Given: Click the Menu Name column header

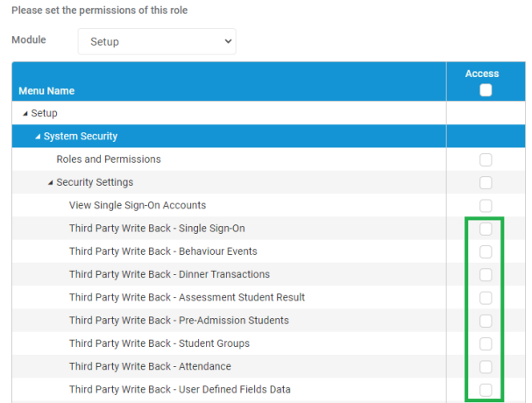Looking at the screenshot, I should (x=46, y=91).
